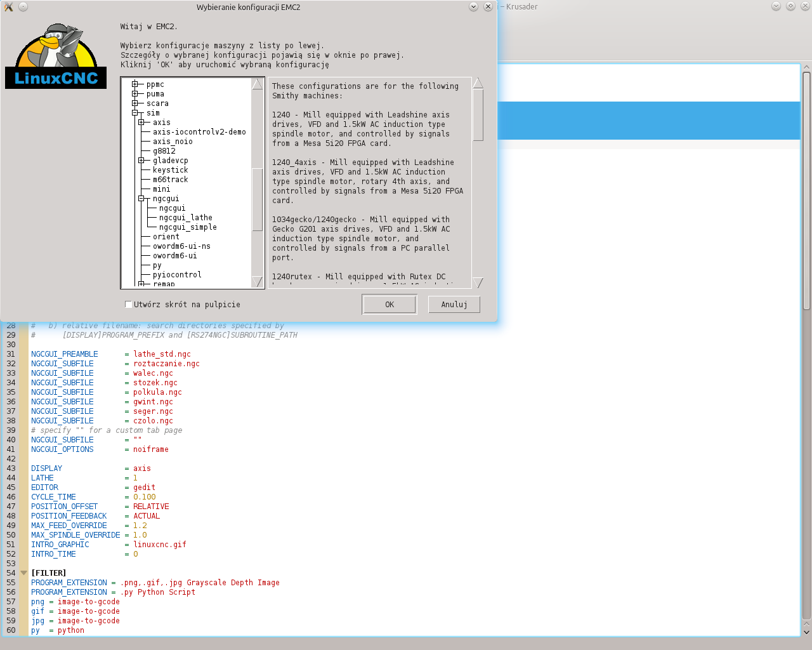Select the puma configuration entry
This screenshot has height=650, width=812.
[155, 94]
